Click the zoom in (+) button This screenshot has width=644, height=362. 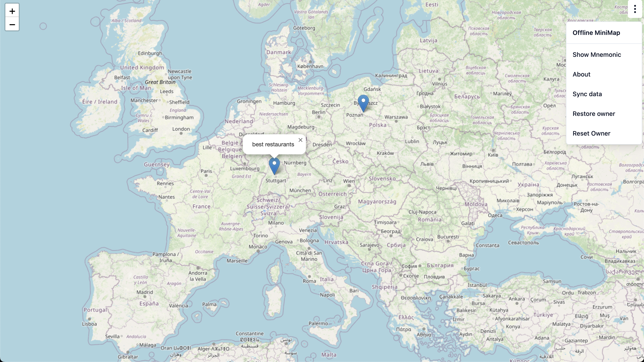12,11
